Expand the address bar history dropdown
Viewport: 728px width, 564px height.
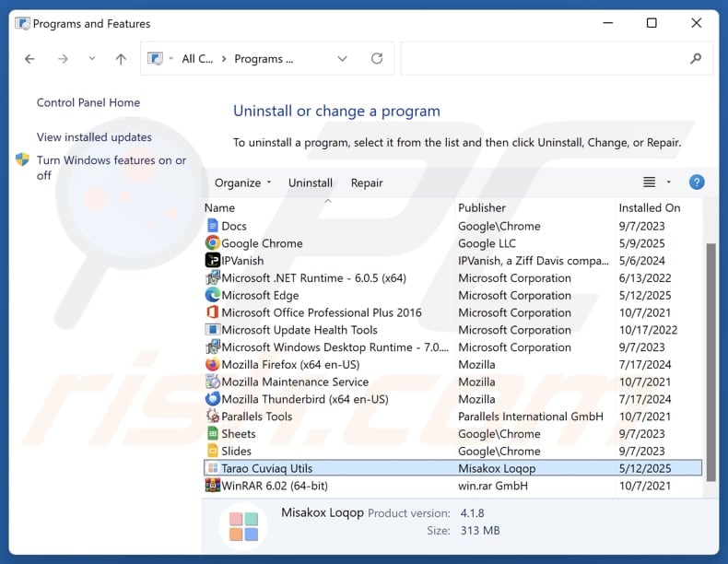[x=342, y=58]
